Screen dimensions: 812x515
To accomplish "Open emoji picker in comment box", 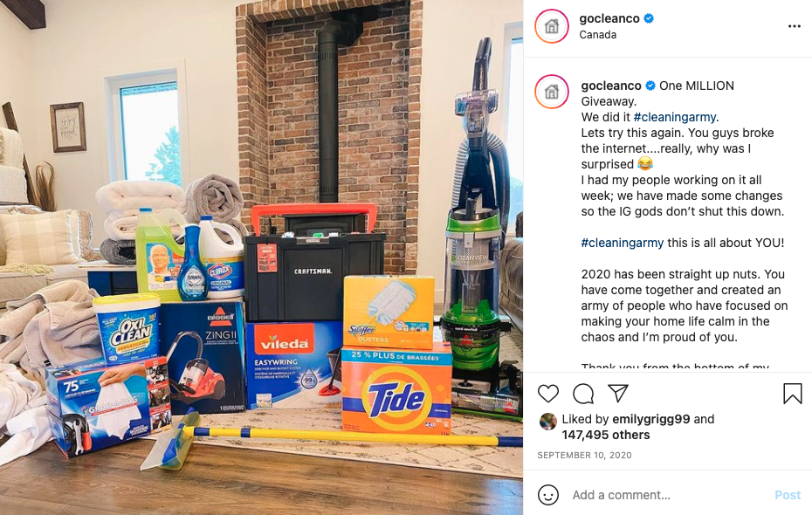I will point(548,495).
